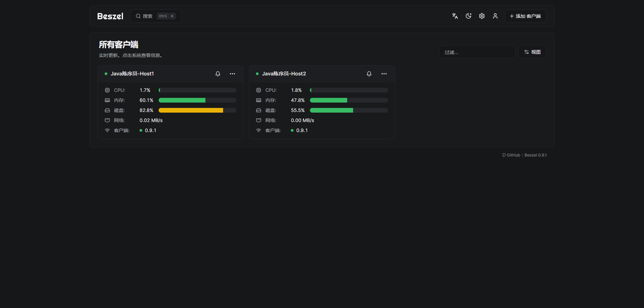Focus the 过滤 filter input field
The width and height of the screenshot is (644, 308).
point(477,52)
